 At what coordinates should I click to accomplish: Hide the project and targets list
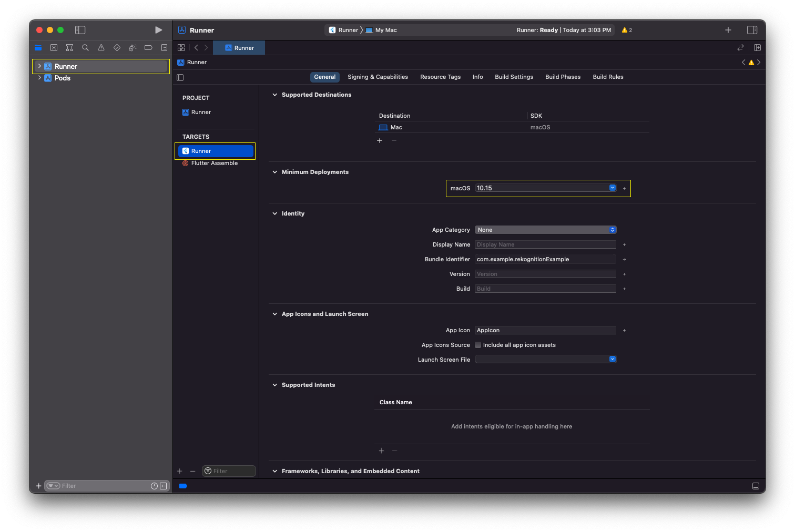(x=180, y=77)
